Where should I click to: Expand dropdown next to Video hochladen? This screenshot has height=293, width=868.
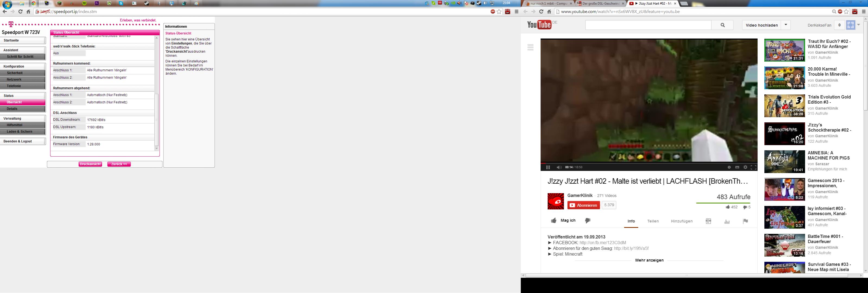(x=786, y=25)
